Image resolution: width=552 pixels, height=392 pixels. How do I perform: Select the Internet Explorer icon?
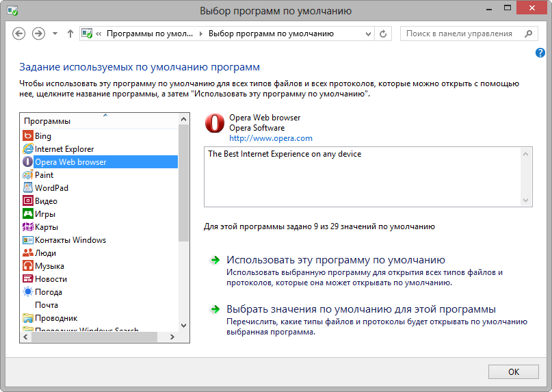coord(28,149)
